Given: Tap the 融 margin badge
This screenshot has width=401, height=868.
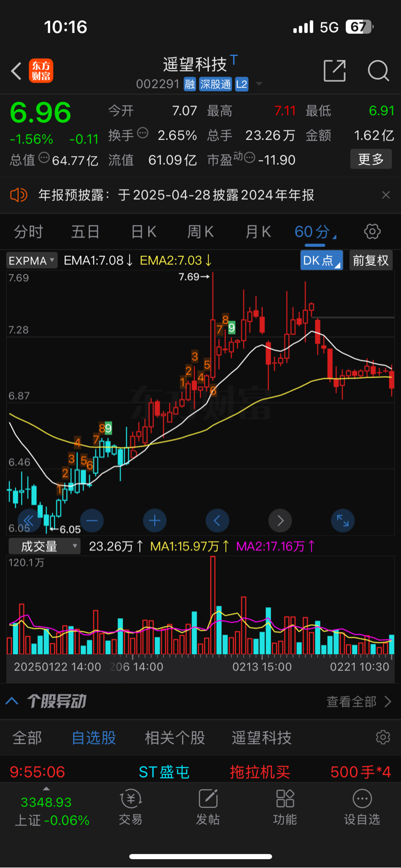Looking at the screenshot, I should pyautogui.click(x=190, y=84).
